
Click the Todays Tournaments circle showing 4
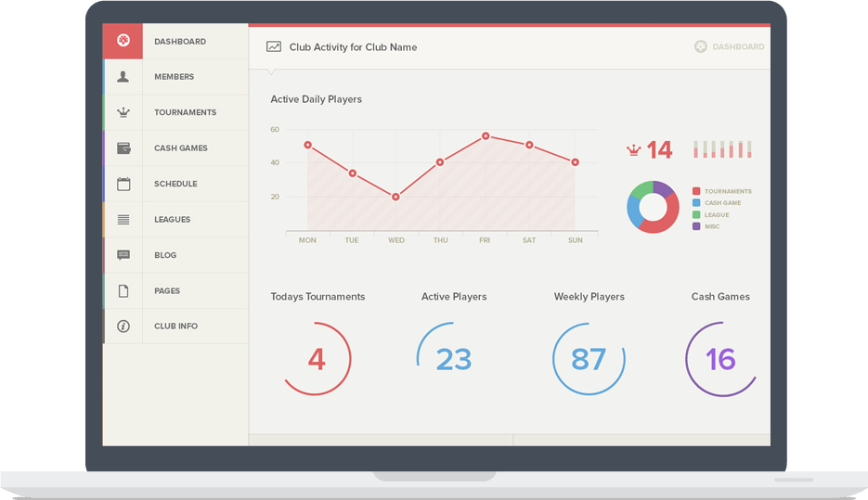(317, 359)
